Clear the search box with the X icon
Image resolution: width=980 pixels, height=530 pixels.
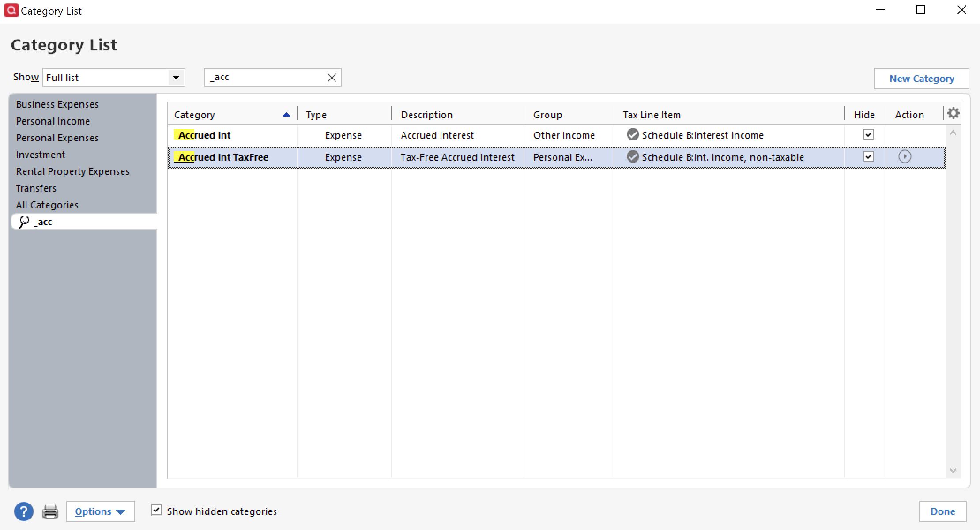(332, 77)
